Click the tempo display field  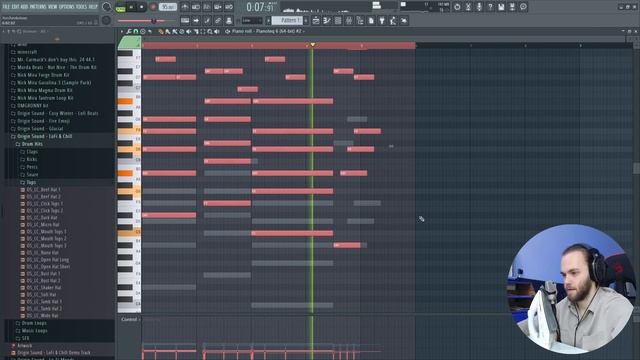click(168, 7)
